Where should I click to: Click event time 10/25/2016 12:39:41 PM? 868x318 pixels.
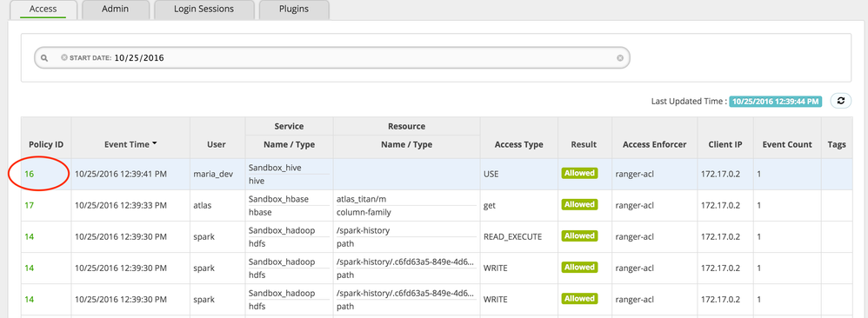121,174
